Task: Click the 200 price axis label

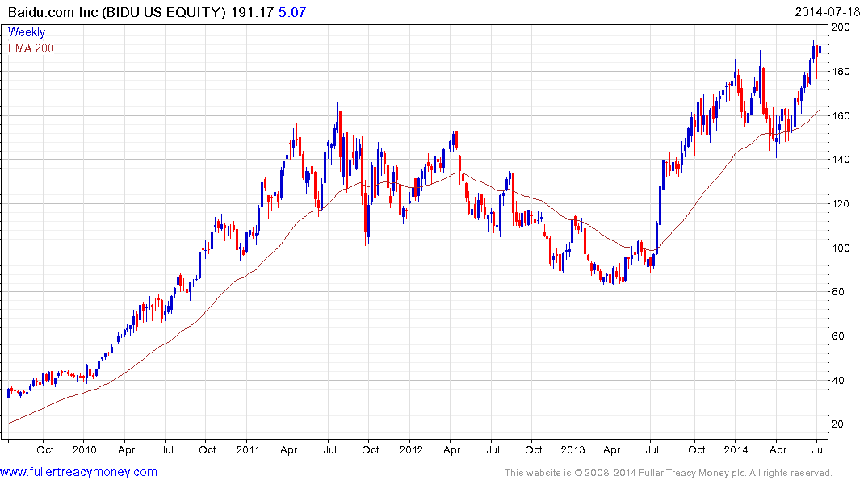Action: coord(841,27)
